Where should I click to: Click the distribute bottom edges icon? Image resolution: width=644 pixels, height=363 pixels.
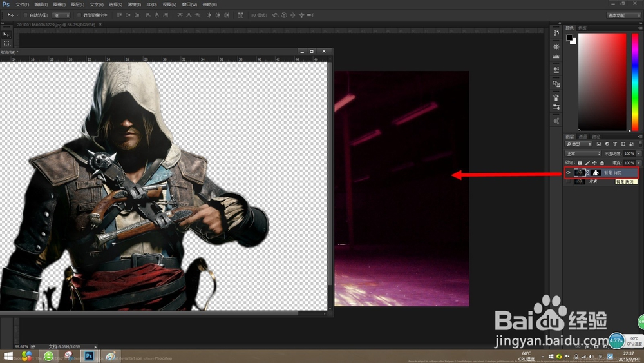coord(198,15)
